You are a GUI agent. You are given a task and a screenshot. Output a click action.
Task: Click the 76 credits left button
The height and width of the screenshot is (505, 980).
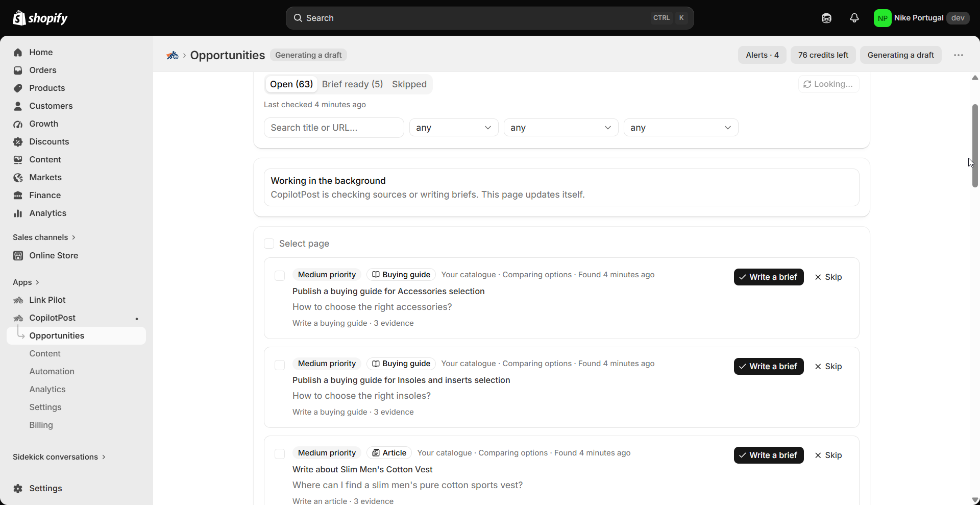pyautogui.click(x=823, y=55)
